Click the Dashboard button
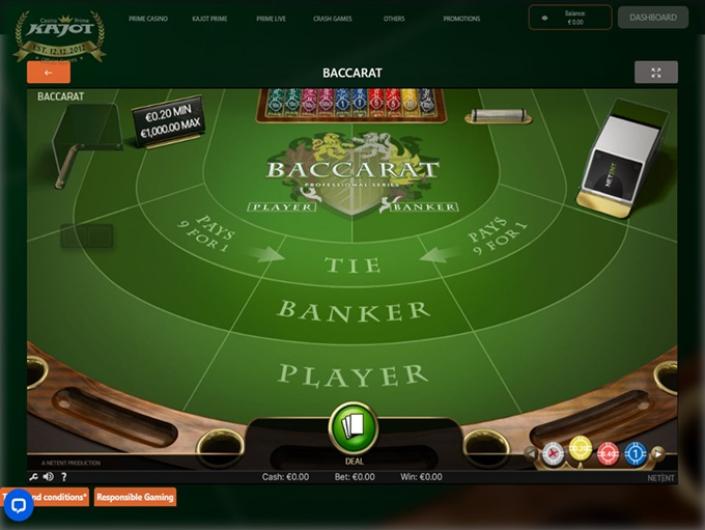This screenshot has width=705, height=530. pos(653,18)
